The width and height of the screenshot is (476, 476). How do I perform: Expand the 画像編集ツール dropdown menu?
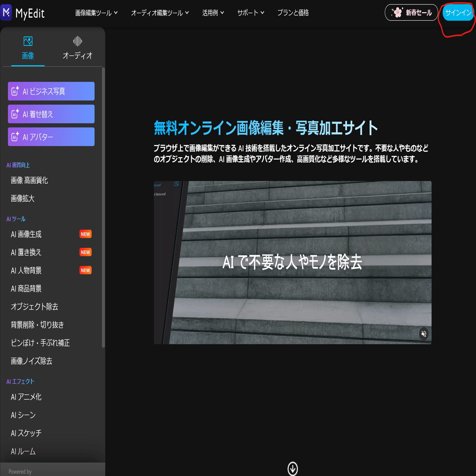pos(96,13)
